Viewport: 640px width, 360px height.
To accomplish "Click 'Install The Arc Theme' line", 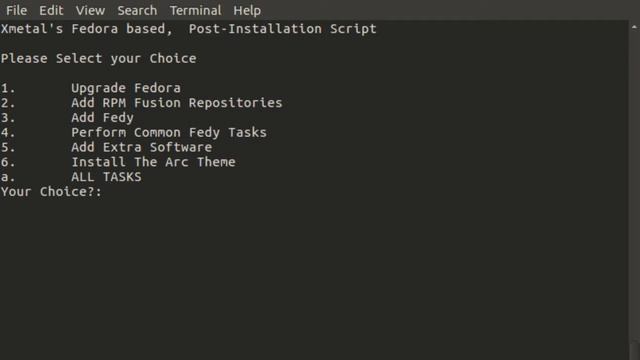I will coord(118,162).
